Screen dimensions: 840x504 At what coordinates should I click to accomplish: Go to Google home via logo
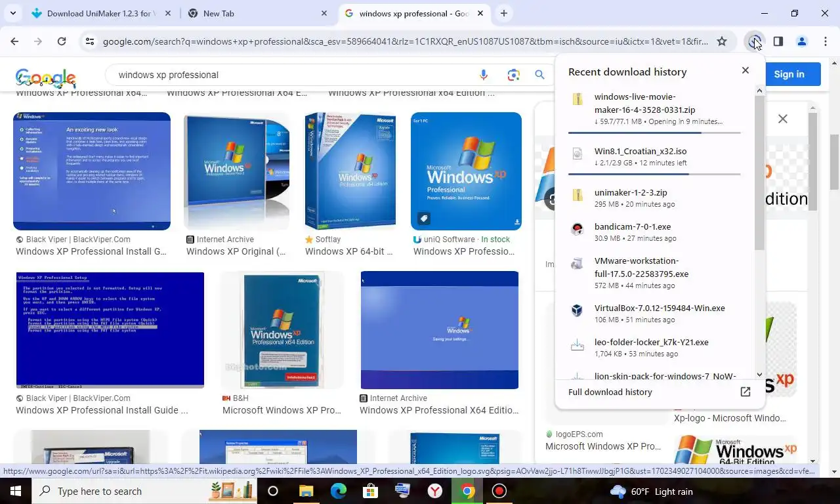[x=46, y=77]
